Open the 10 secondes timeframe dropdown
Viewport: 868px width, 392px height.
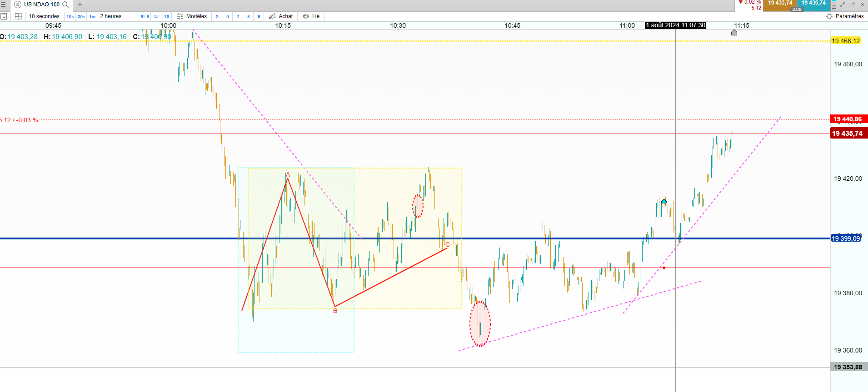[44, 16]
